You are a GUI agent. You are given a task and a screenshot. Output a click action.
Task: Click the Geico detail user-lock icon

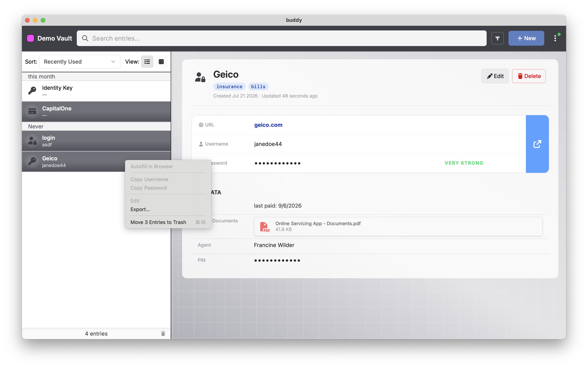point(200,77)
